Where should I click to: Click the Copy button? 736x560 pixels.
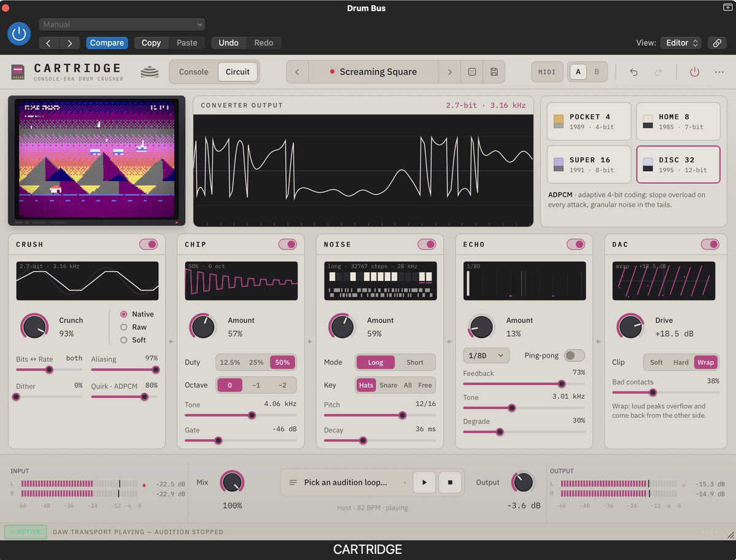pos(151,43)
